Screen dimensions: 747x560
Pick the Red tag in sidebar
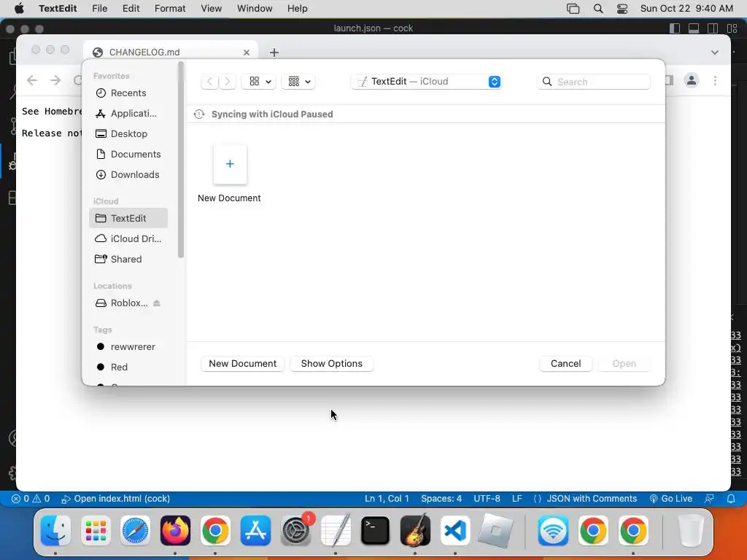tap(128, 367)
